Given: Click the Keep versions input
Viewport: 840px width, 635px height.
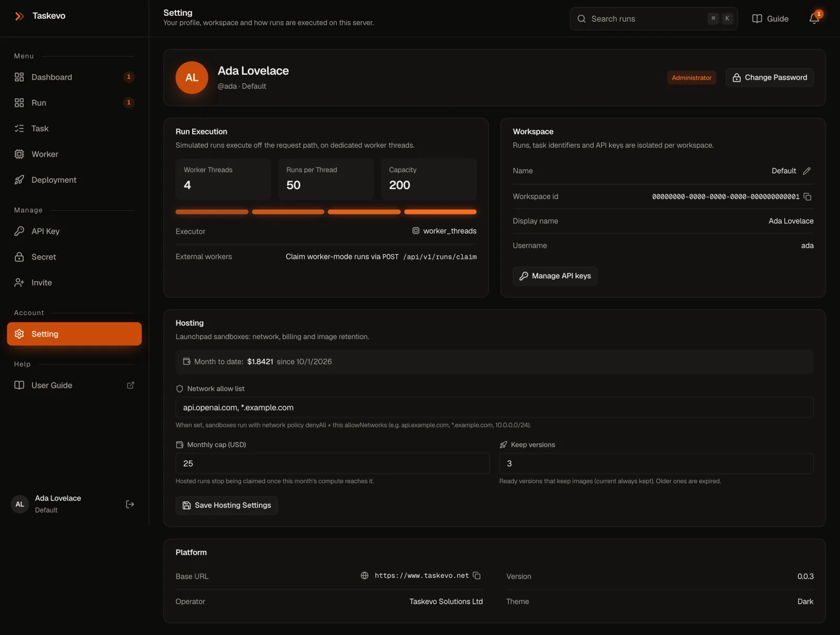Looking at the screenshot, I should 656,464.
